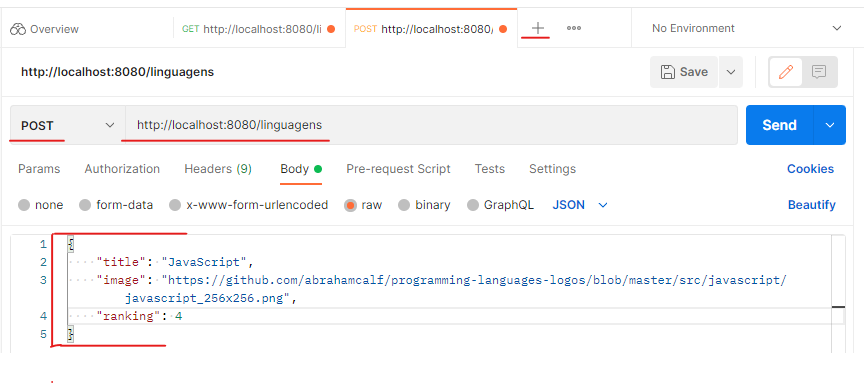The width and height of the screenshot is (864, 384).
Task: Select the Body tab
Action: tap(301, 169)
